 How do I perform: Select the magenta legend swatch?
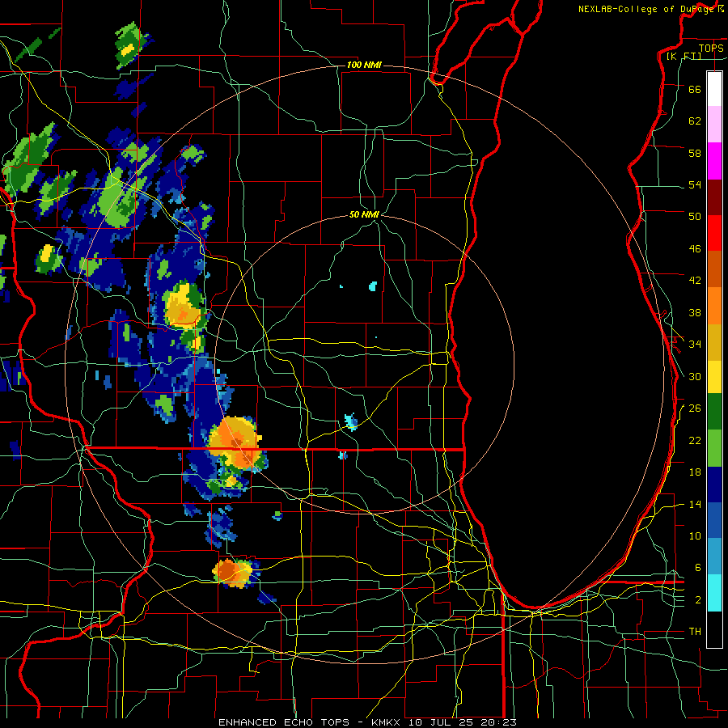click(714, 161)
